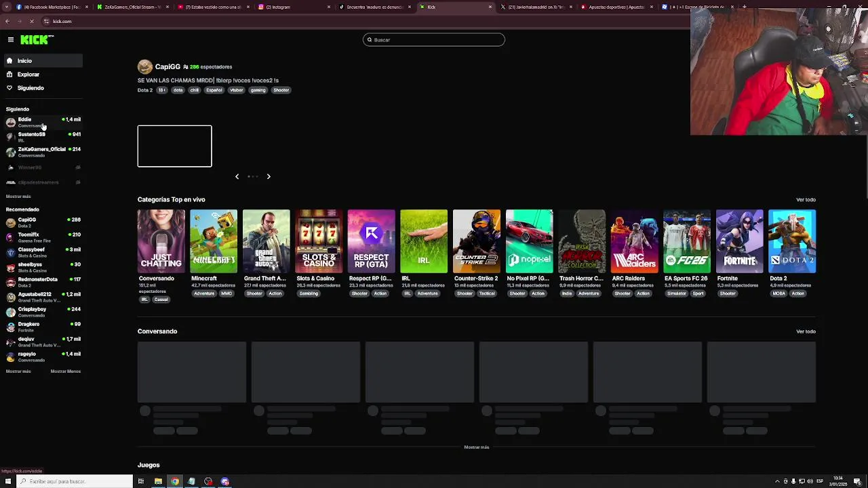Image resolution: width=868 pixels, height=488 pixels.
Task: Open the Just Chatting Conversando category
Action: point(161,241)
